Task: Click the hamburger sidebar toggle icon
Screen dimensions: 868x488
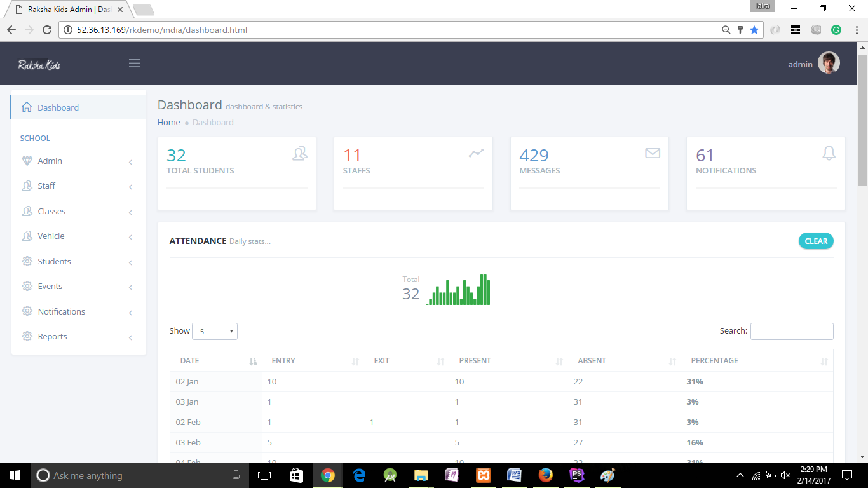Action: click(135, 64)
